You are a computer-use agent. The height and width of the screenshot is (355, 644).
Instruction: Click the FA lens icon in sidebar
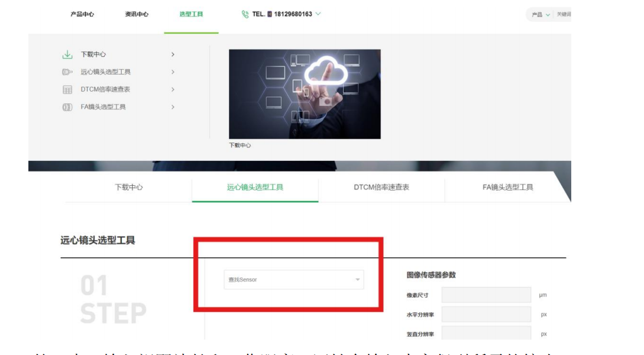pos(67,107)
